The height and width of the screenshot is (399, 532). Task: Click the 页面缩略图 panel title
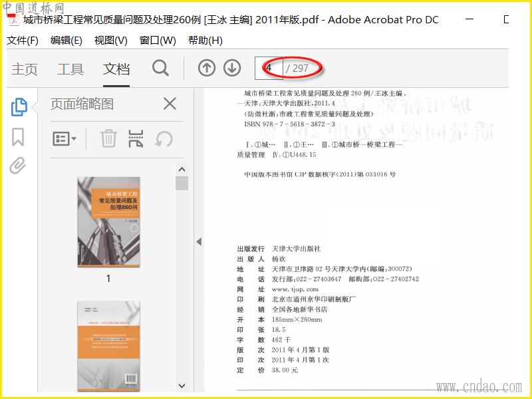tap(82, 104)
